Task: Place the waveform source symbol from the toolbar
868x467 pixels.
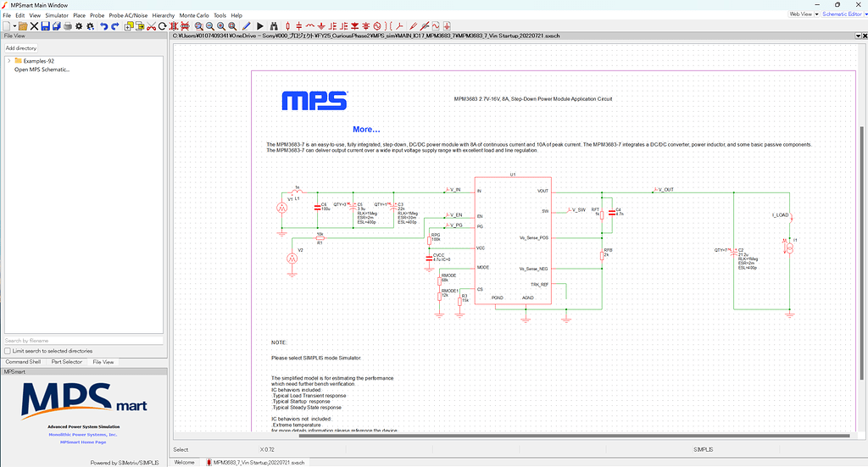Action: [377, 26]
